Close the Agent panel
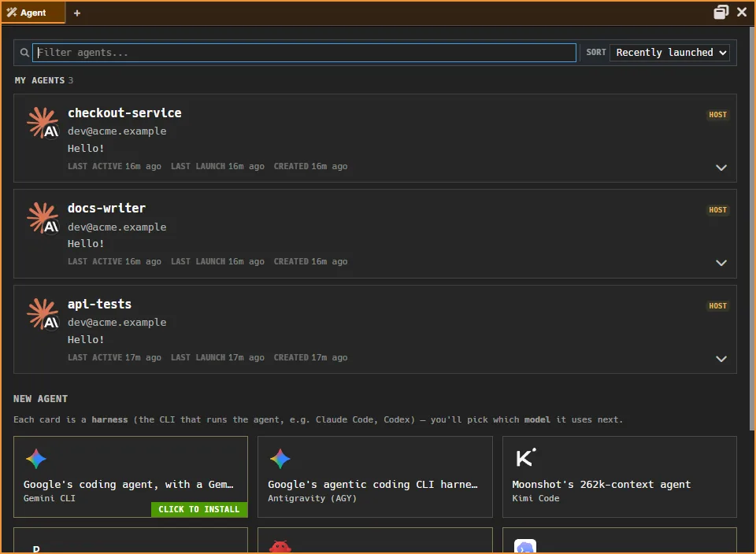This screenshot has width=756, height=554. (742, 12)
